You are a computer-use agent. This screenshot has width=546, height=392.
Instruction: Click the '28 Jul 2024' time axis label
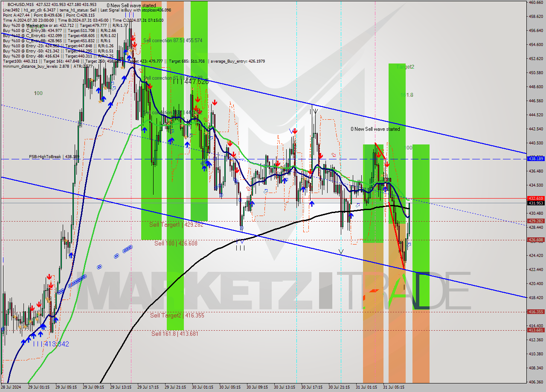[10, 388]
